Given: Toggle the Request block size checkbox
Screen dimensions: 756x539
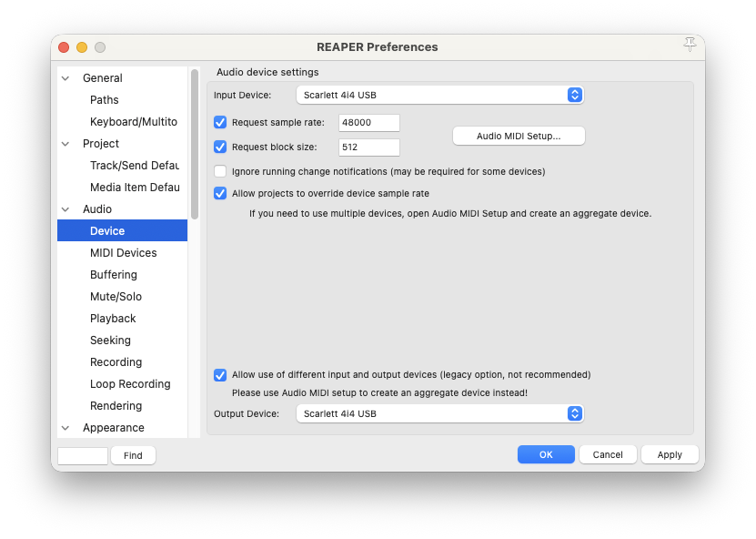Looking at the screenshot, I should [x=220, y=147].
